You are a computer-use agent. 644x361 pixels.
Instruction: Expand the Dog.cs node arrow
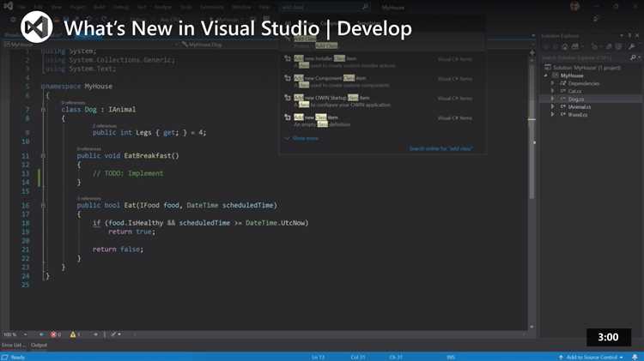pos(552,99)
